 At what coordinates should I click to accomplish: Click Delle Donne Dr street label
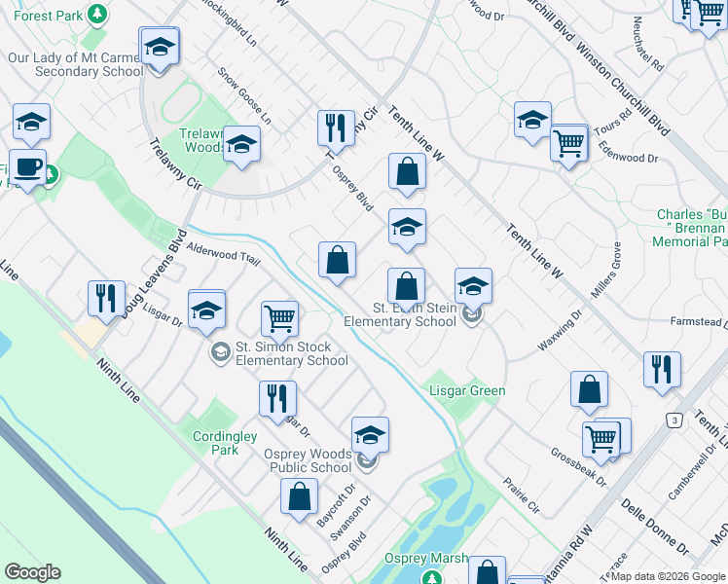point(655,527)
